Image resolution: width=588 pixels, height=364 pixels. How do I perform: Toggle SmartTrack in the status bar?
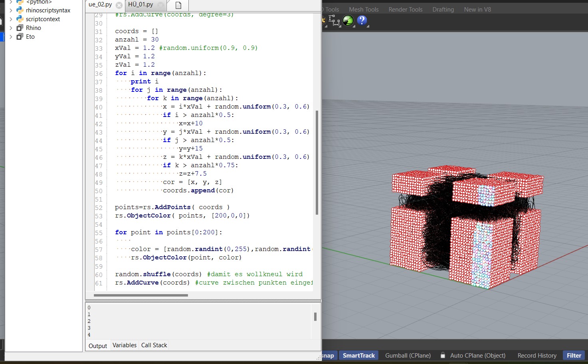358,355
